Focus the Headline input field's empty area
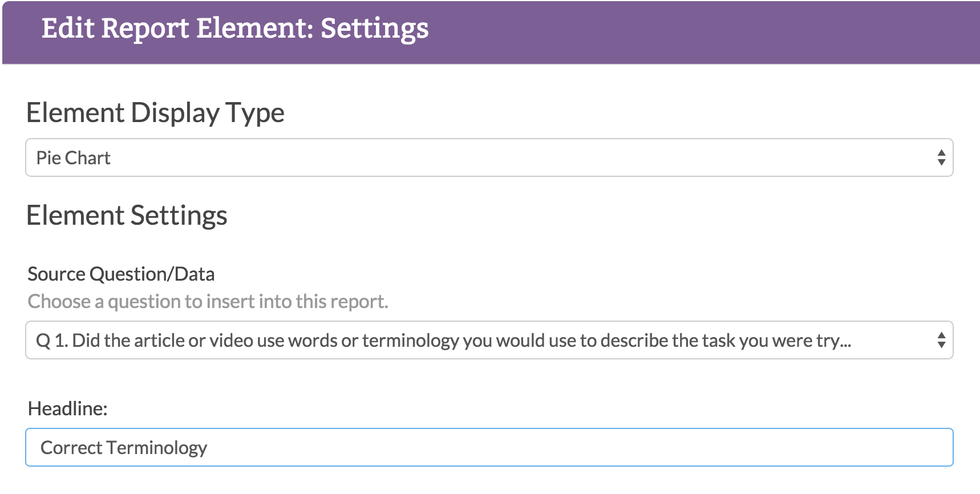The image size is (980, 494). pyautogui.click(x=570, y=447)
